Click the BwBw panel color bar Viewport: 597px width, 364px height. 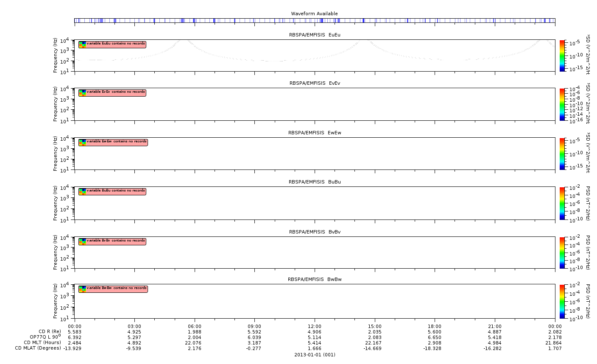pyautogui.click(x=562, y=301)
